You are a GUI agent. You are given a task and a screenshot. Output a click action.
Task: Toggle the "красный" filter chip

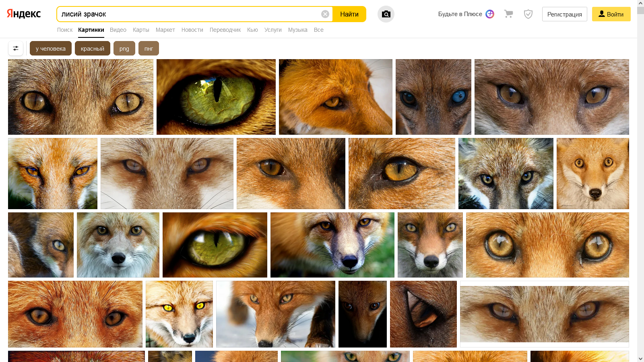[x=93, y=48]
